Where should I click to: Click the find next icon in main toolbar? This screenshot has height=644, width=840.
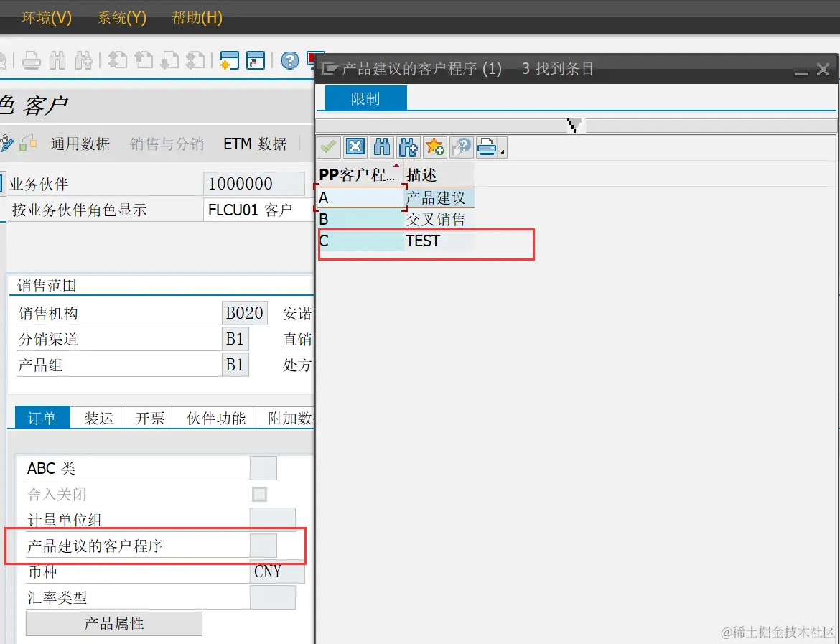(83, 60)
